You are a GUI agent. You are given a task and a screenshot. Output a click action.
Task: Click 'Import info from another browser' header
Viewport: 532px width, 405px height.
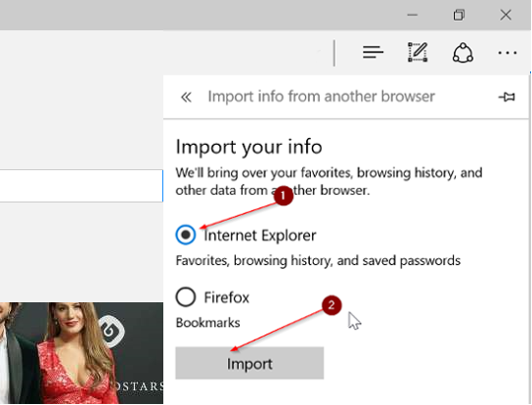click(x=321, y=97)
